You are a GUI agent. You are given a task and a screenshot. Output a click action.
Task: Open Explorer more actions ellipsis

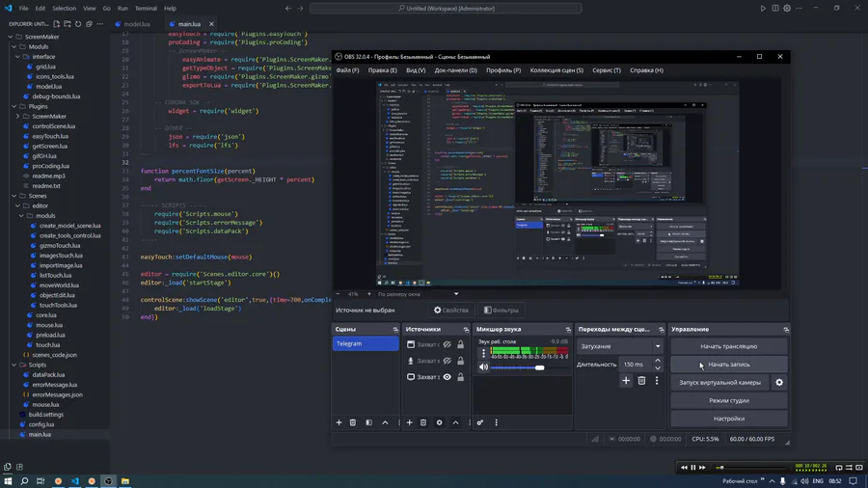tap(99, 24)
